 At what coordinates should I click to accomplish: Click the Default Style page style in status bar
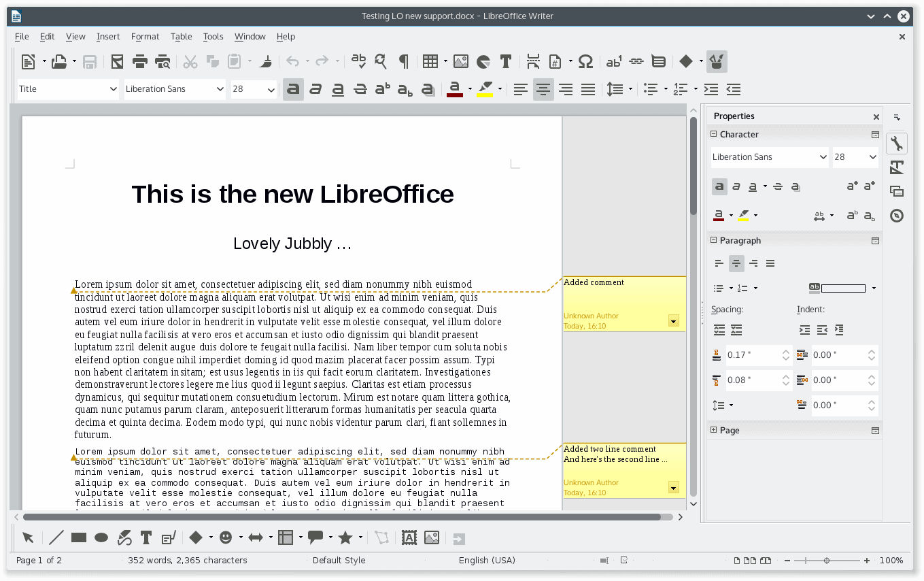339,561
